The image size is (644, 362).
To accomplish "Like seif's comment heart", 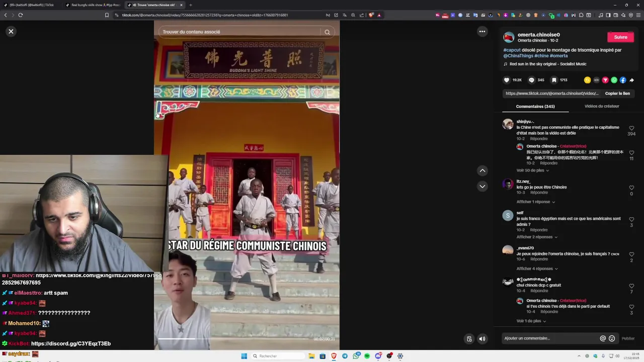I will click(631, 220).
